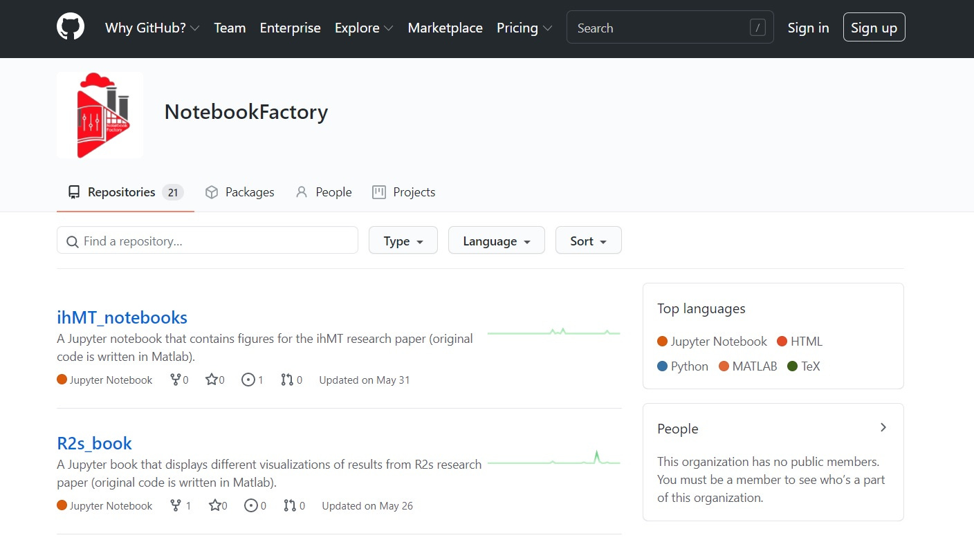
Task: Click the Updated on May 26 text
Action: (367, 505)
